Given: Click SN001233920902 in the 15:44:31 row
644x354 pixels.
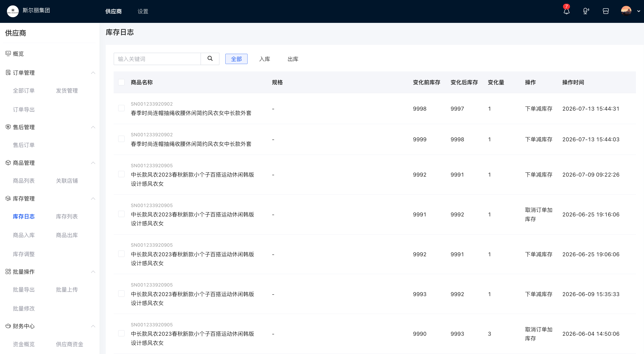Looking at the screenshot, I should (x=152, y=104).
